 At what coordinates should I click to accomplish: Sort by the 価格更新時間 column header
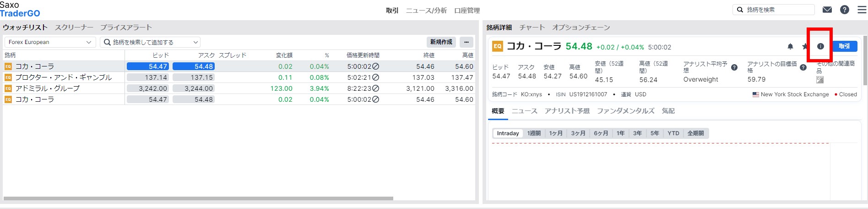tap(363, 55)
